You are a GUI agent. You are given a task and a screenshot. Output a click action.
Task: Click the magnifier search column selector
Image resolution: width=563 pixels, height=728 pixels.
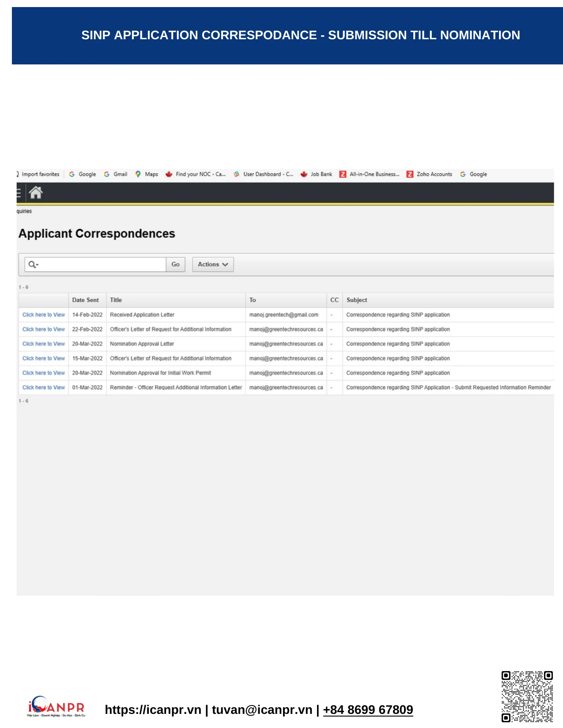point(33,265)
